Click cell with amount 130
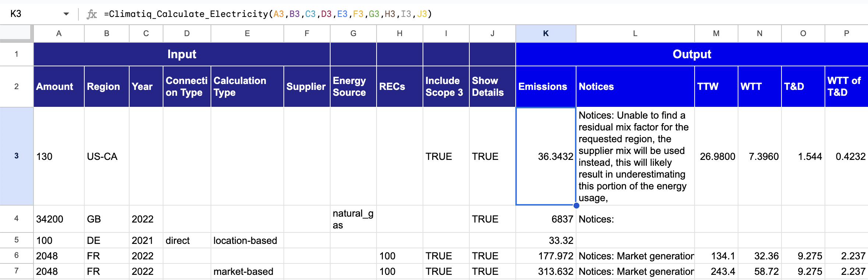Image resolution: width=868 pixels, height=280 pixels. pos(59,156)
